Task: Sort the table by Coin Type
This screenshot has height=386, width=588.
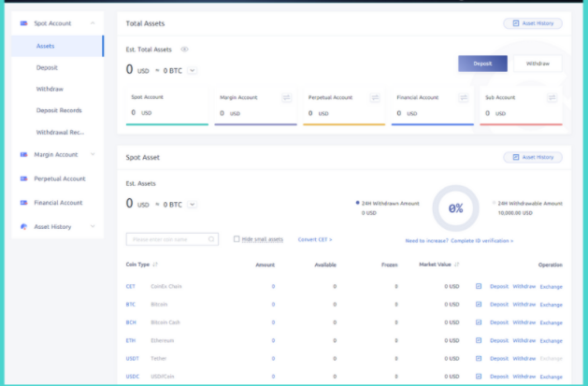Action: click(155, 264)
